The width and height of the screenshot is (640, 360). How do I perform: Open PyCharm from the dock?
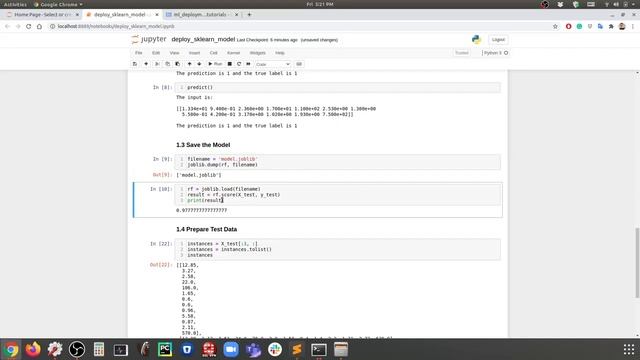[165, 349]
